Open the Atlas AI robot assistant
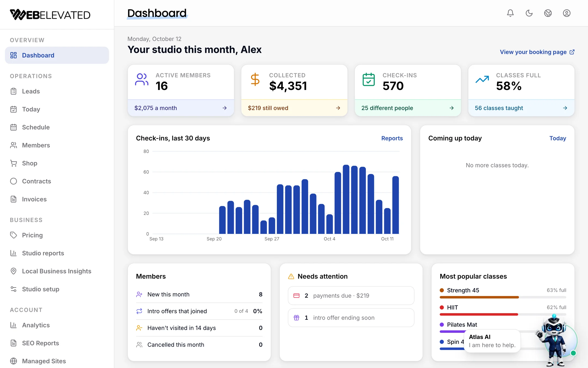Image resolution: width=588 pixels, height=368 pixels. 555,341
